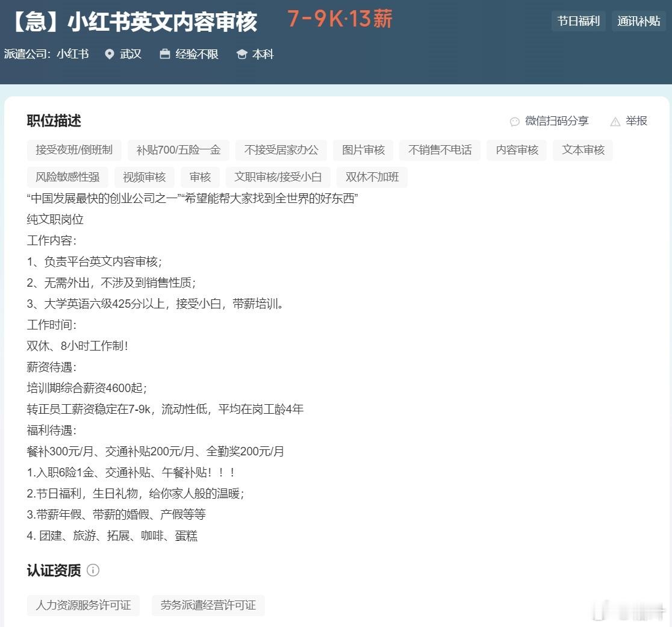Click the 接受夜班/倒班制 job tag
Viewport: 672px width, 627px height.
(x=75, y=150)
